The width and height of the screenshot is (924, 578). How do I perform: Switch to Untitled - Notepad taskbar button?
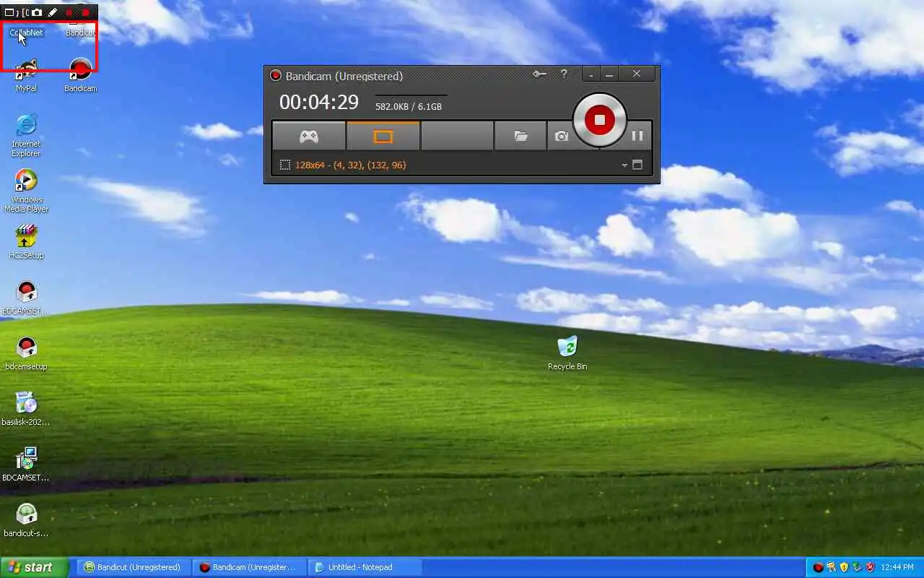(x=365, y=567)
